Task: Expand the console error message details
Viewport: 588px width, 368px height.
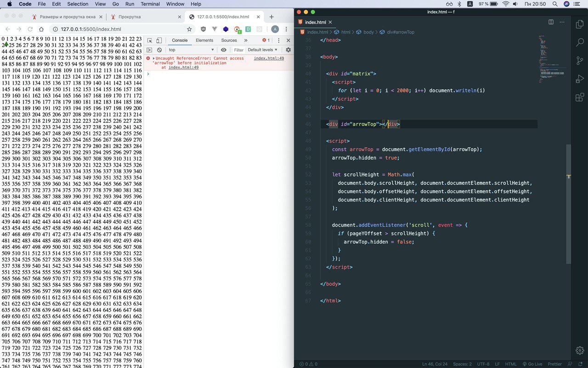Action: pos(153,58)
